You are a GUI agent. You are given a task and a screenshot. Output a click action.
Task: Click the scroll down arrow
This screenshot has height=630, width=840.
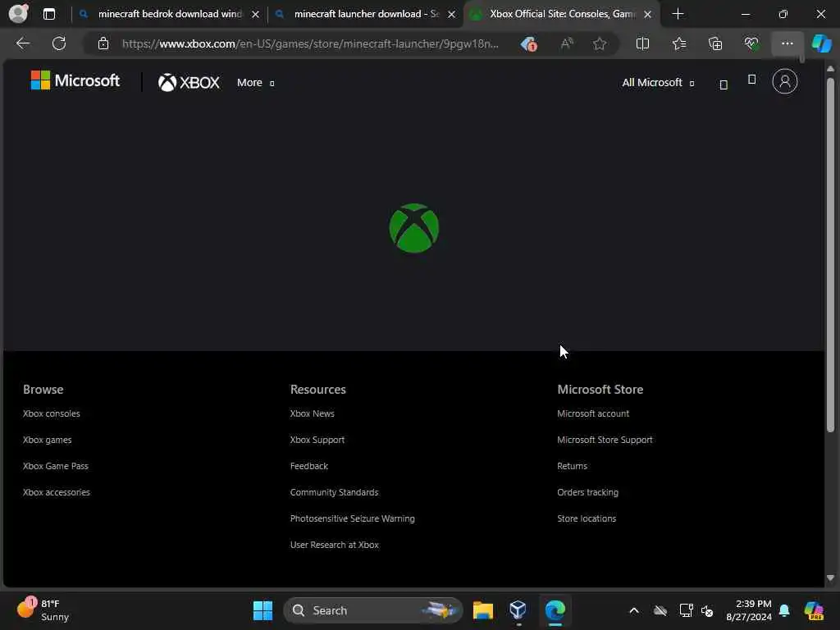(x=830, y=578)
